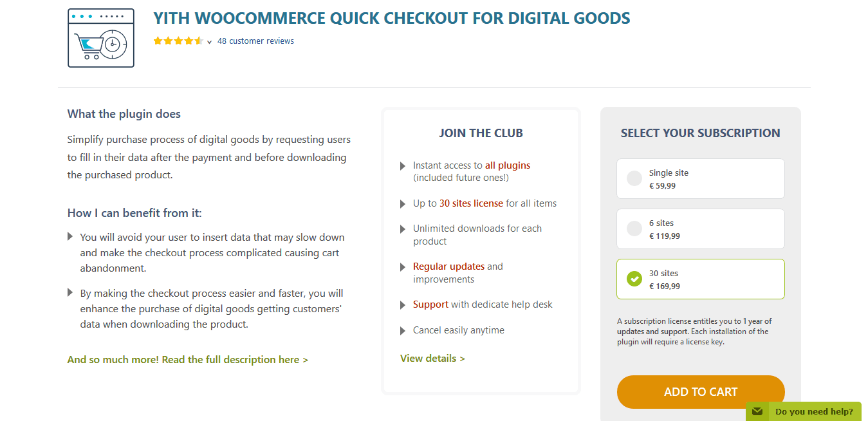868x421 pixels.
Task: Click the arrow bullet beside '30 sites license'
Action: (x=403, y=204)
